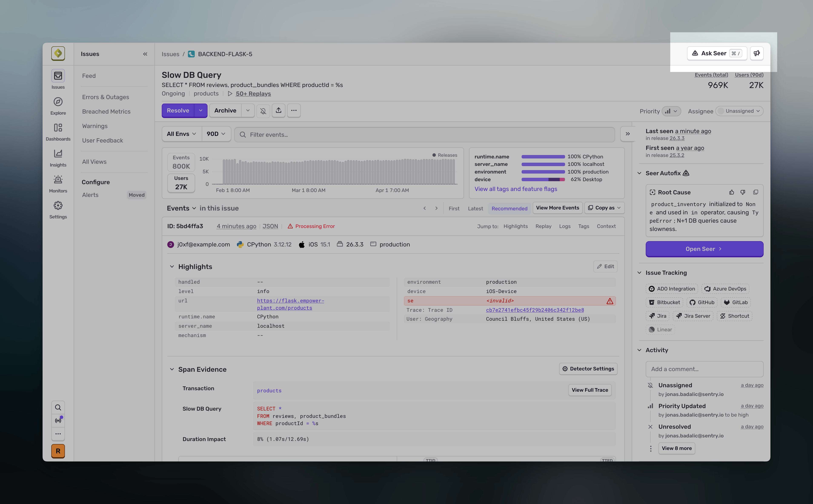Open search from the lower sidebar icon

(x=58, y=407)
